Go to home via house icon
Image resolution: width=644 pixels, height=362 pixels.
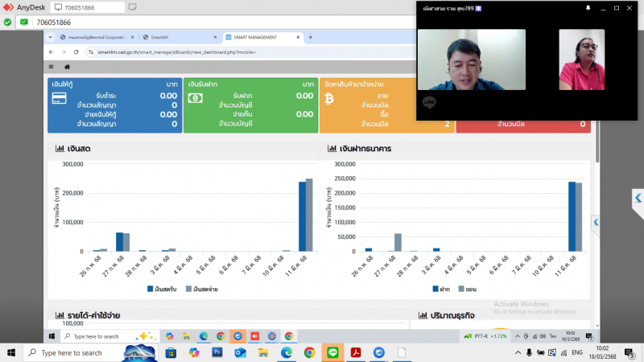click(x=67, y=67)
